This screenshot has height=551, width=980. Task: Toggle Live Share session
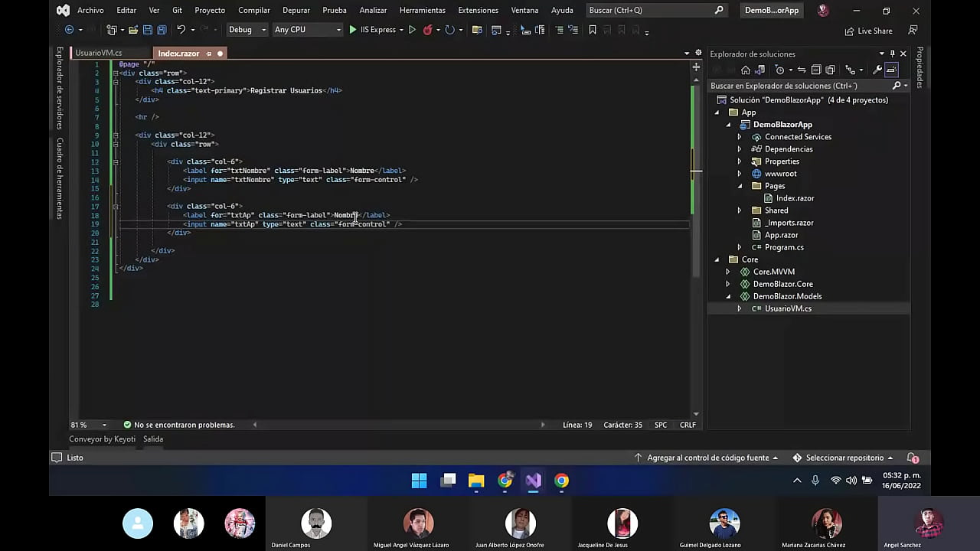click(x=869, y=31)
